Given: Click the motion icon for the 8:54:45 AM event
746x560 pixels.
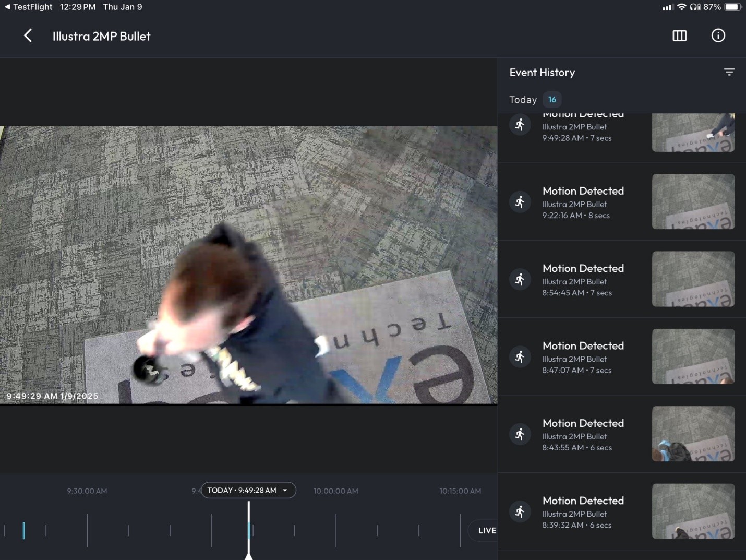Looking at the screenshot, I should 520,279.
